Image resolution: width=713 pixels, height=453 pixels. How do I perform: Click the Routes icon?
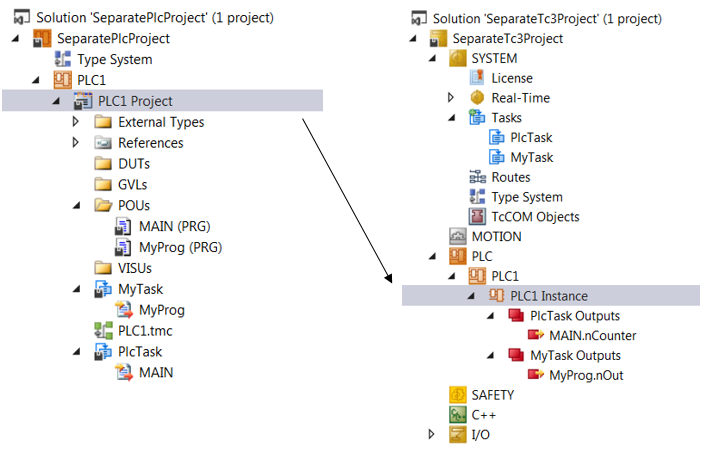click(477, 177)
